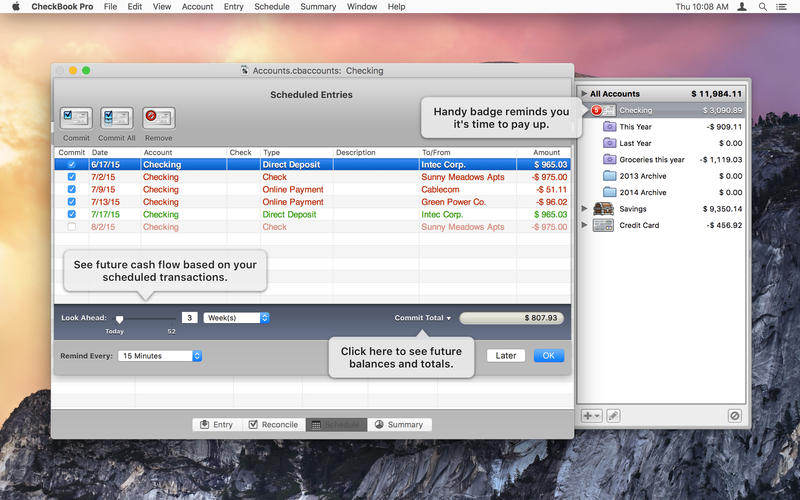
Task: Click the OK button
Action: (x=548, y=355)
